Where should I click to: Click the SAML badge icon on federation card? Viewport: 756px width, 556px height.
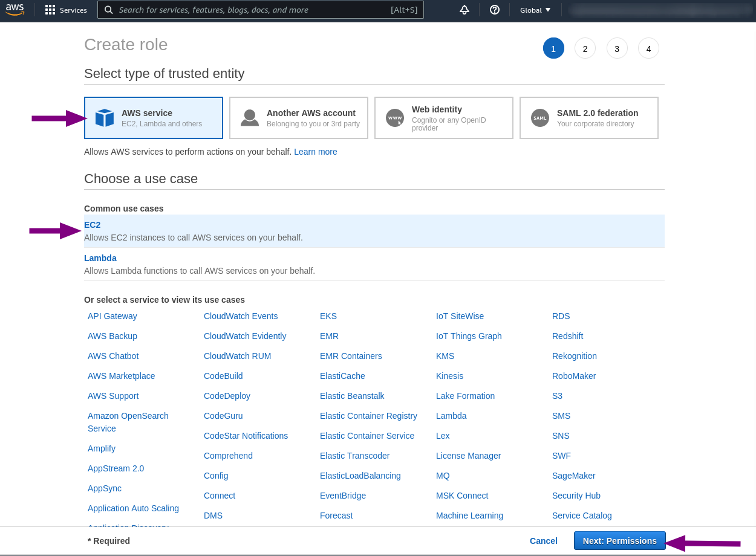coord(540,117)
